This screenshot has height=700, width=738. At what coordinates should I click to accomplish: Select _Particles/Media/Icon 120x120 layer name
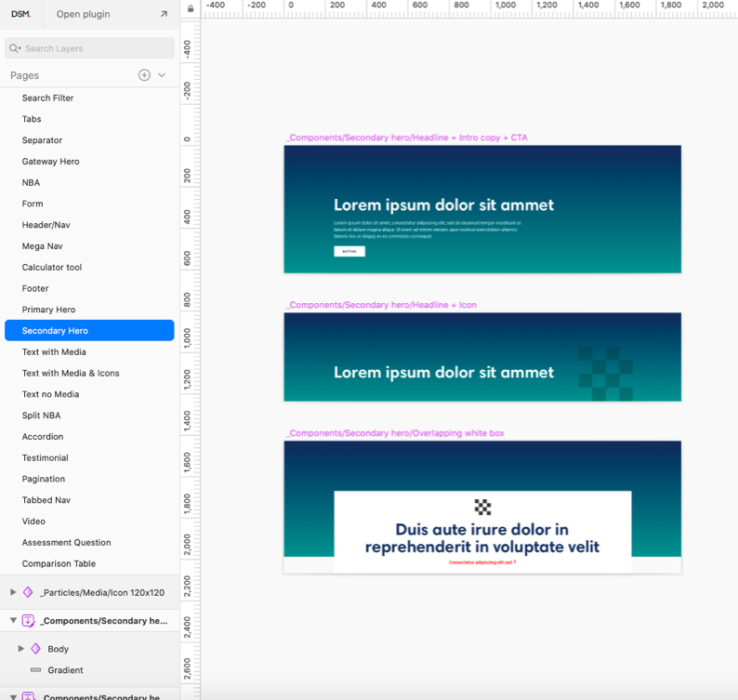pos(102,593)
